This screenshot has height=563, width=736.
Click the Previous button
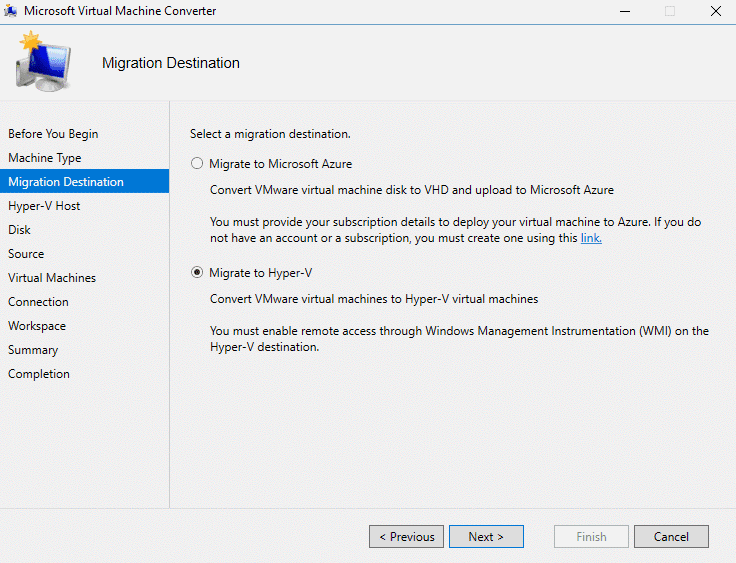tap(405, 537)
